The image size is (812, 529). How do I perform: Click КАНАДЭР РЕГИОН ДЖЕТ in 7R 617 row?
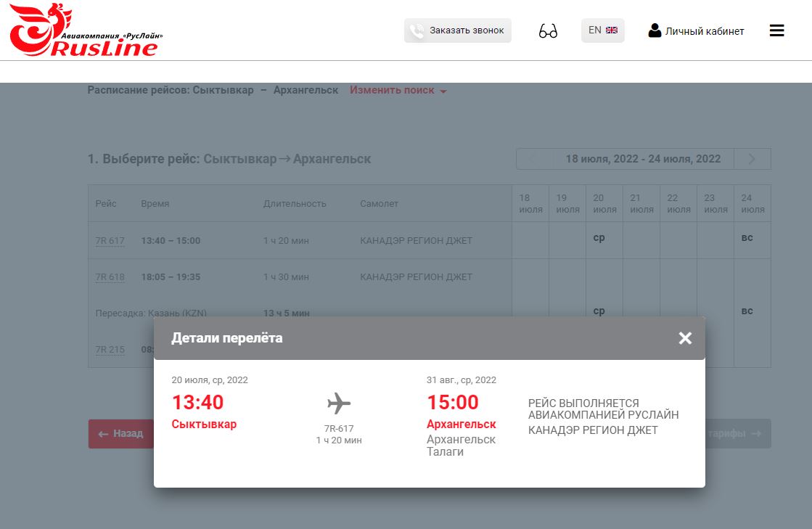[x=416, y=241]
